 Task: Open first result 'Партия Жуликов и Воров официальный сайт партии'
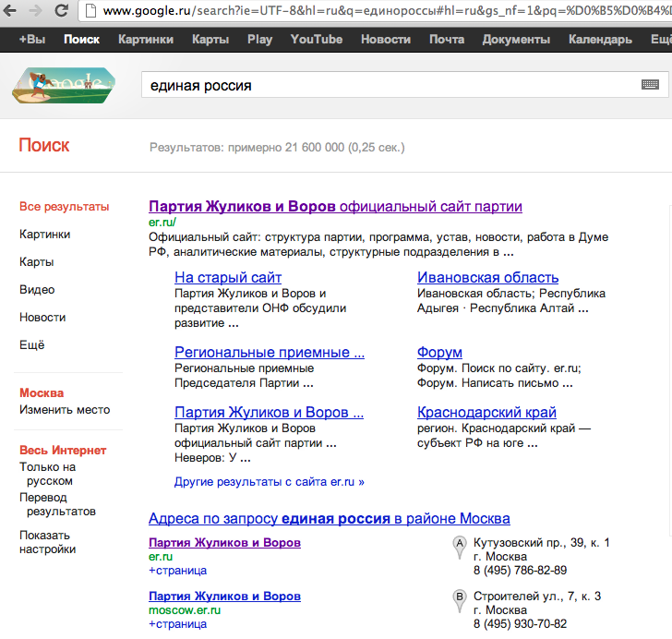click(x=335, y=206)
